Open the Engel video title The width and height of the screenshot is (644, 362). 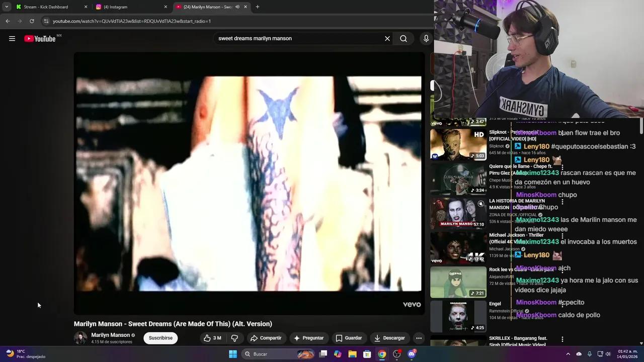click(495, 304)
